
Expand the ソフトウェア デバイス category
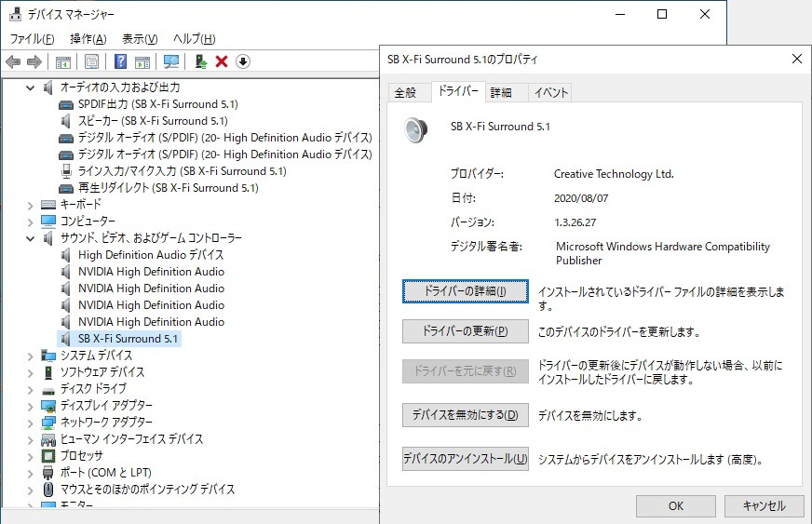tap(31, 372)
